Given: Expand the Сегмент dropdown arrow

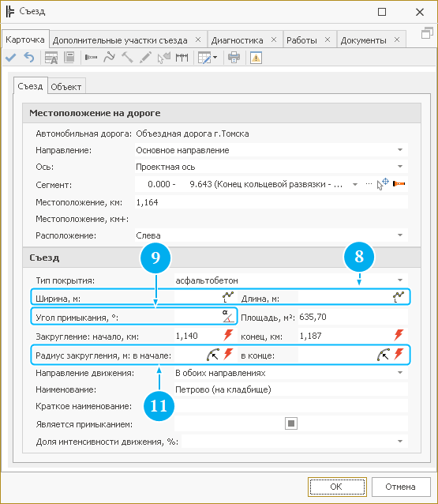Looking at the screenshot, I should point(355,185).
